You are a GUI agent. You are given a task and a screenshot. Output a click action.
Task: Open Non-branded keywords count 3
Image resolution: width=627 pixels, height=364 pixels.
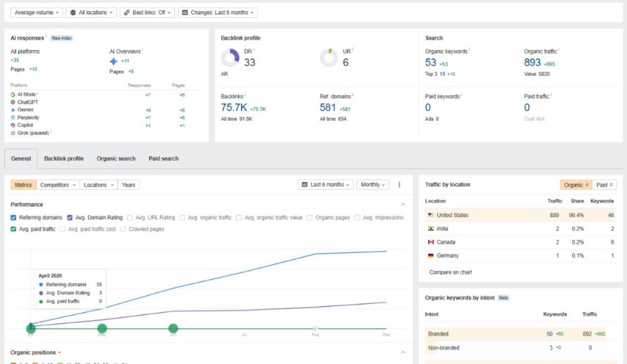pyautogui.click(x=551, y=348)
